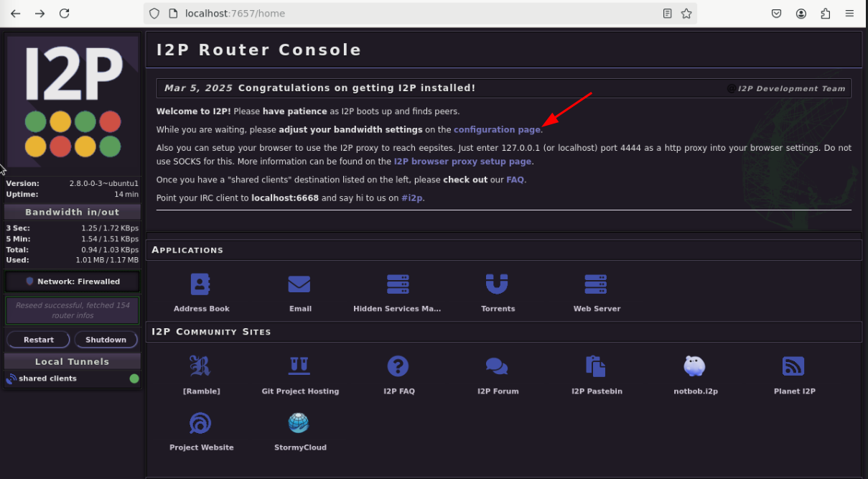Click the I2P Community Sites heading

point(211,332)
